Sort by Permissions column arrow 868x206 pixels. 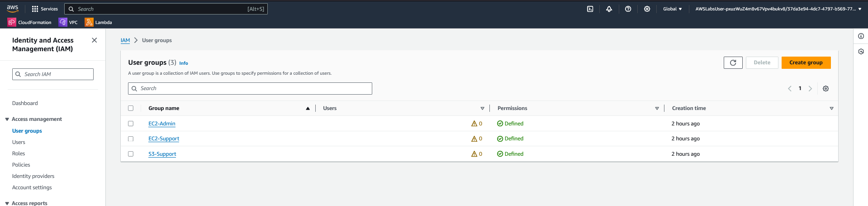click(x=657, y=108)
